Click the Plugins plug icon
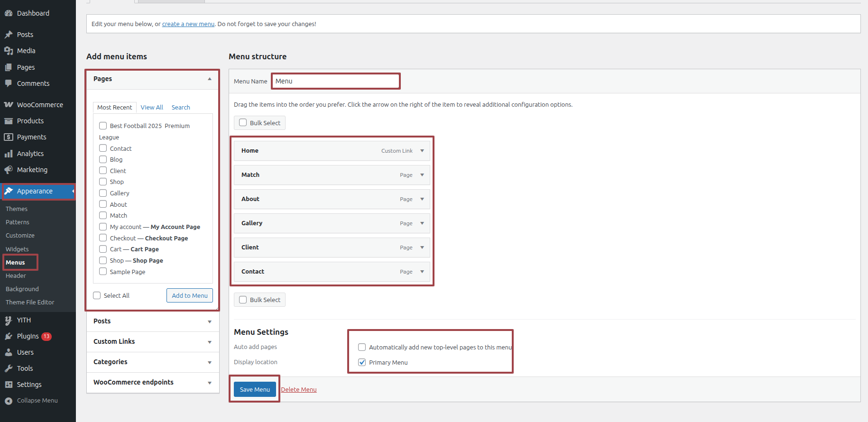 click(9, 336)
